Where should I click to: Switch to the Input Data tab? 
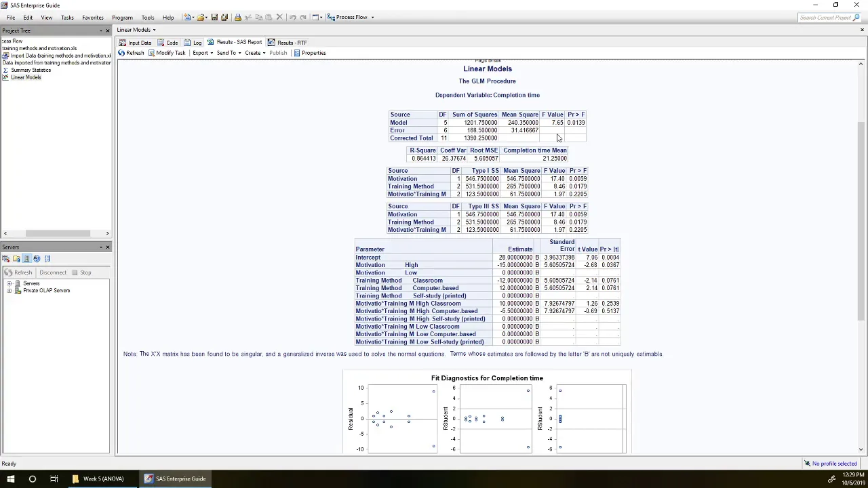[135, 43]
